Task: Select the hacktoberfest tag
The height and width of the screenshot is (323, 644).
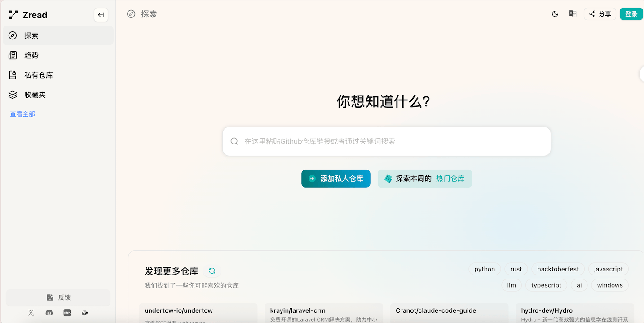Action: 558,269
